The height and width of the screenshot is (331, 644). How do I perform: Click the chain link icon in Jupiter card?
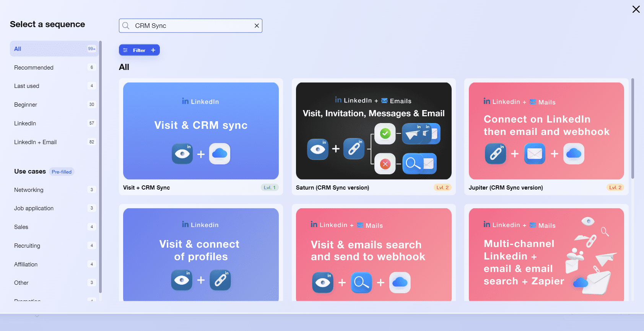click(x=496, y=154)
